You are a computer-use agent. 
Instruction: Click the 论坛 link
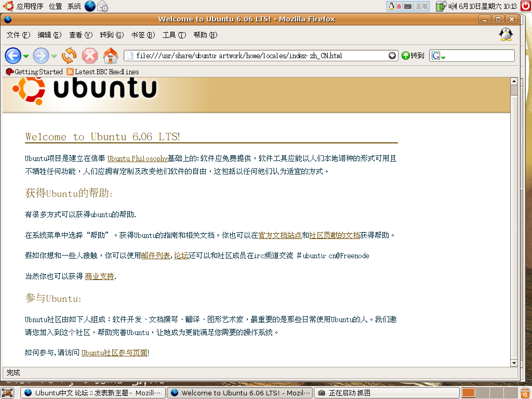(x=181, y=256)
